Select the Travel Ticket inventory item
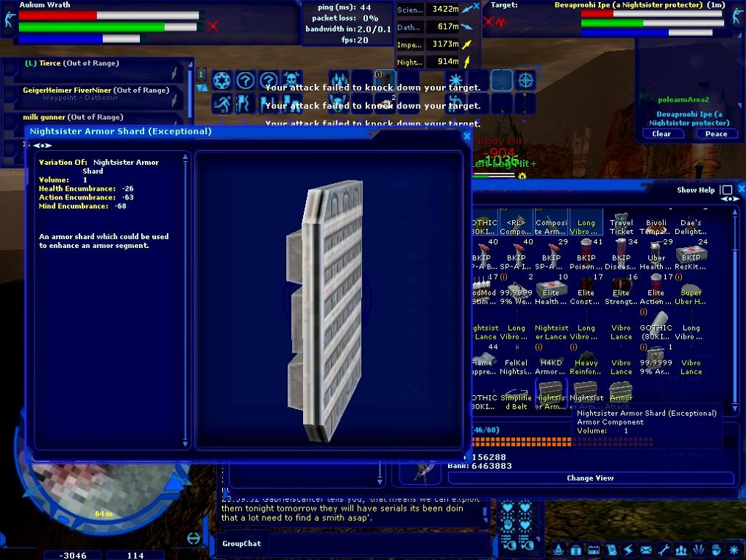746x560 pixels. (621, 224)
